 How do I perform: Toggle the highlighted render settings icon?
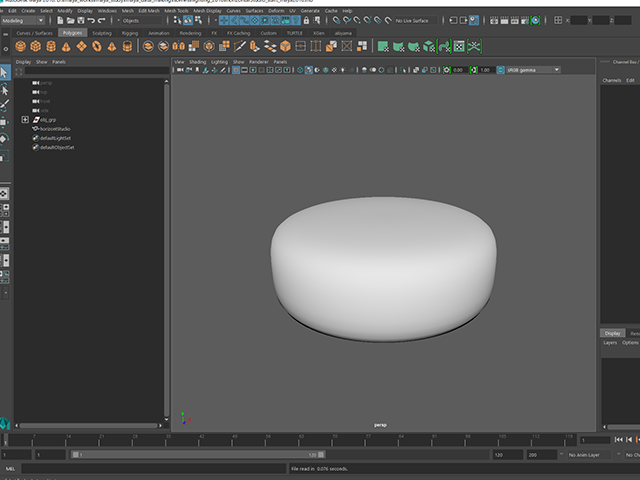click(x=535, y=20)
